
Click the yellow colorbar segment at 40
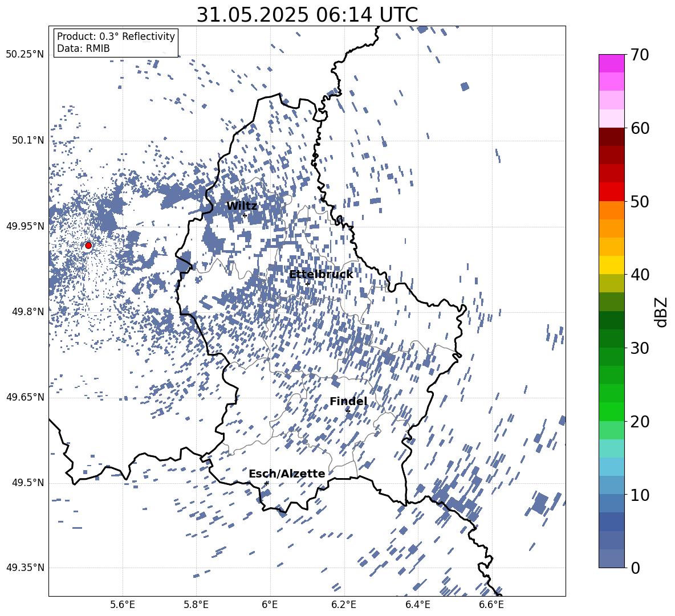click(x=611, y=265)
